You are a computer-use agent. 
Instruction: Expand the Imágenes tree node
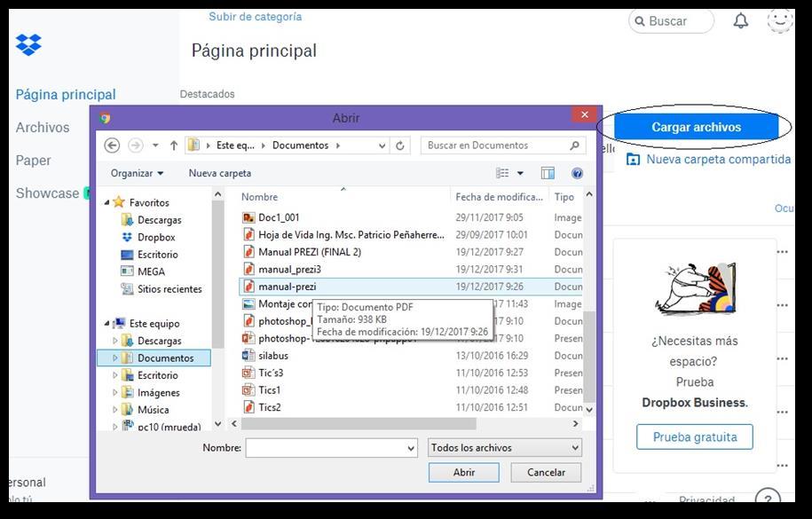[115, 393]
